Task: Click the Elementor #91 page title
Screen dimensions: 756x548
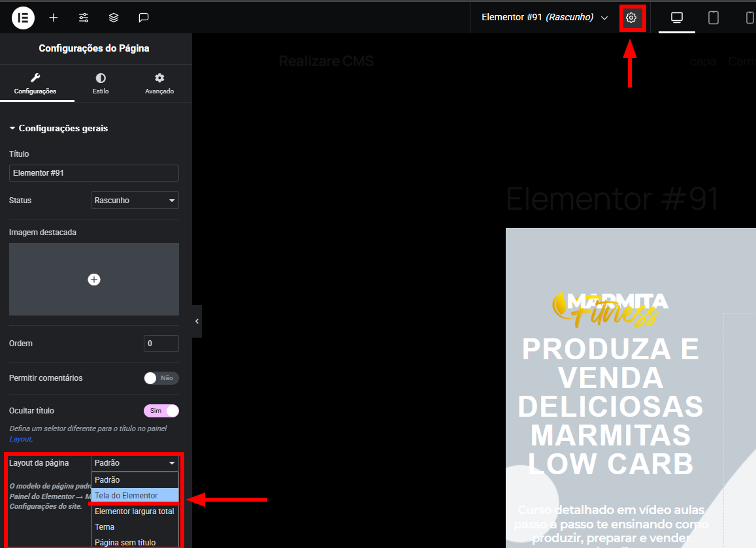Action: 612,199
